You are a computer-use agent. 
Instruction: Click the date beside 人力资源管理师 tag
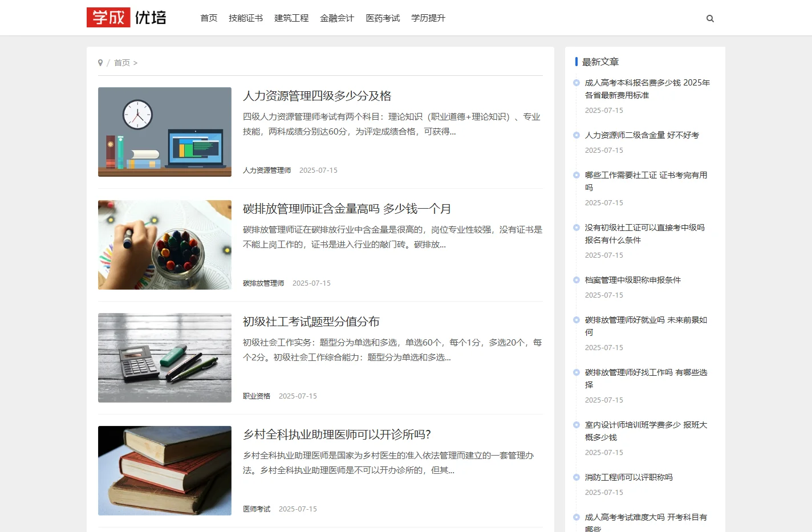coord(318,170)
